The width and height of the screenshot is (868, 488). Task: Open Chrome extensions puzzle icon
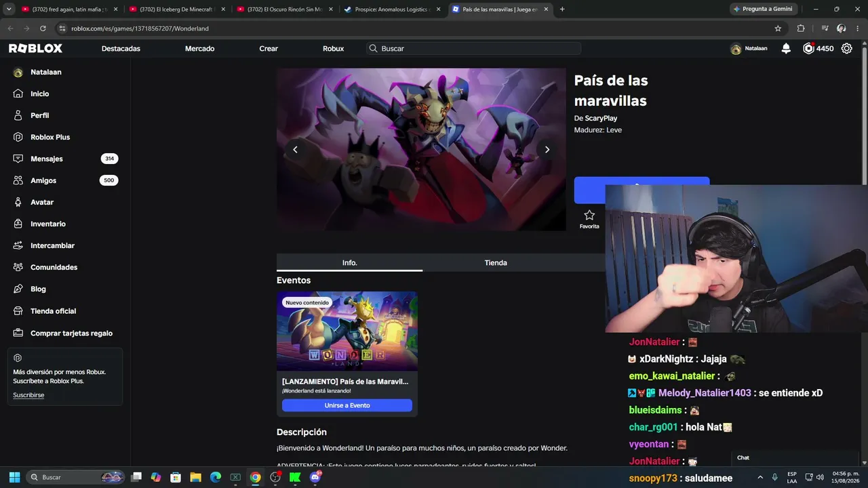click(801, 28)
